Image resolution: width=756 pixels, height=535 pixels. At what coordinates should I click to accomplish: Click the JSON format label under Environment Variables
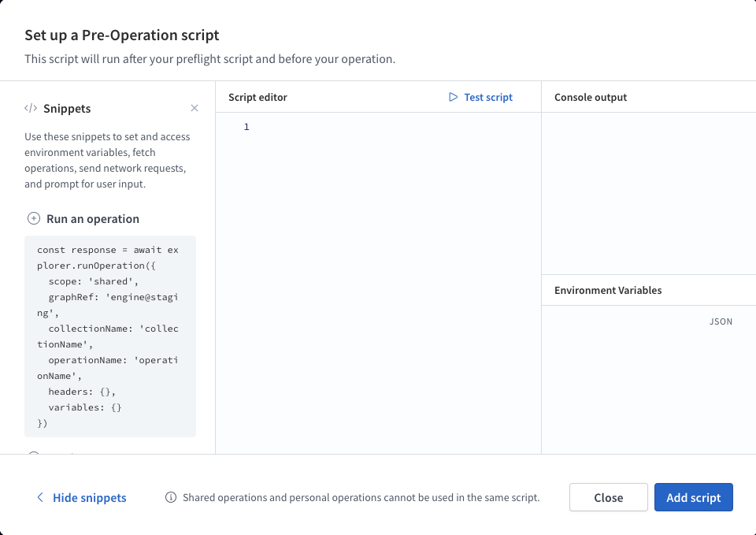[x=721, y=321]
